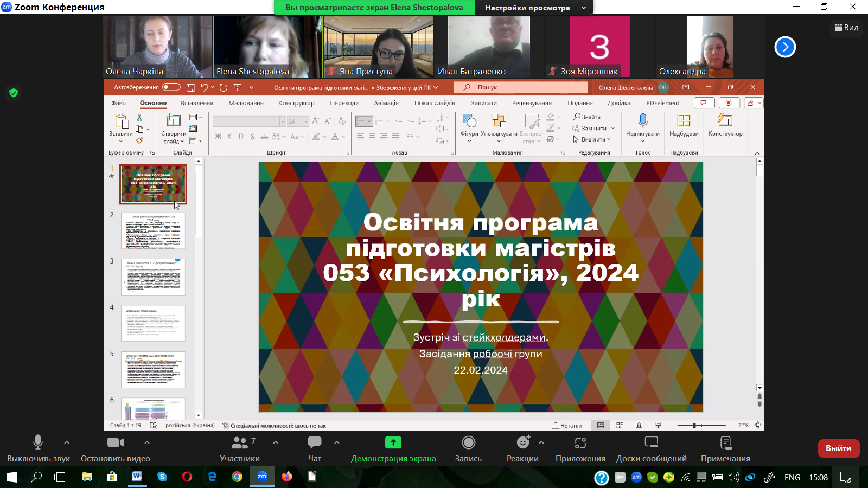
Task: Open Участники participants panel
Action: coord(240,449)
